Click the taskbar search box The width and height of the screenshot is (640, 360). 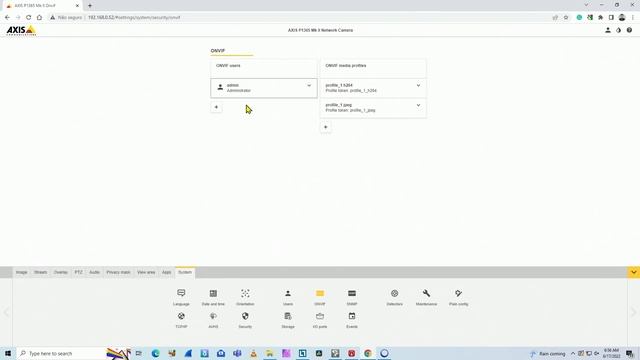coord(61,353)
